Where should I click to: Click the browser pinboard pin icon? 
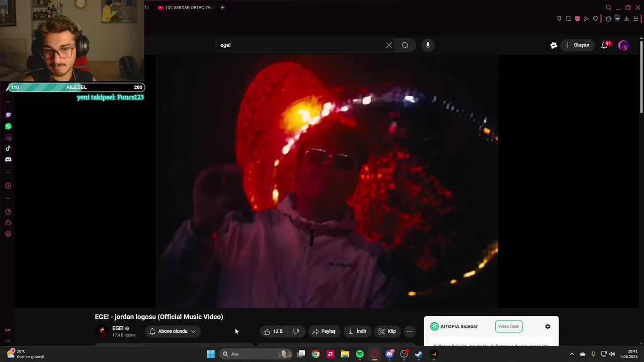(x=559, y=19)
